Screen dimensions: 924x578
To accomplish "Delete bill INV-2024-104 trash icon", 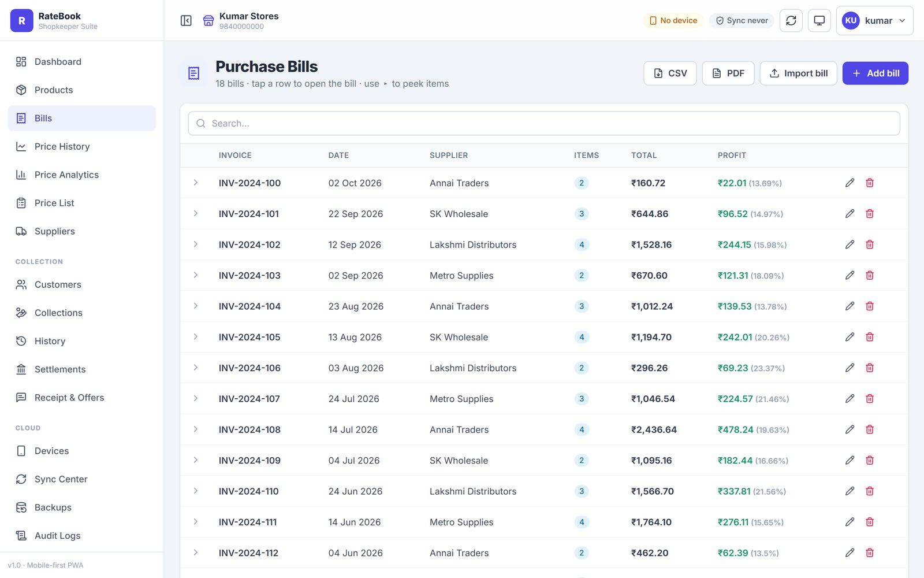I will pyautogui.click(x=870, y=306).
